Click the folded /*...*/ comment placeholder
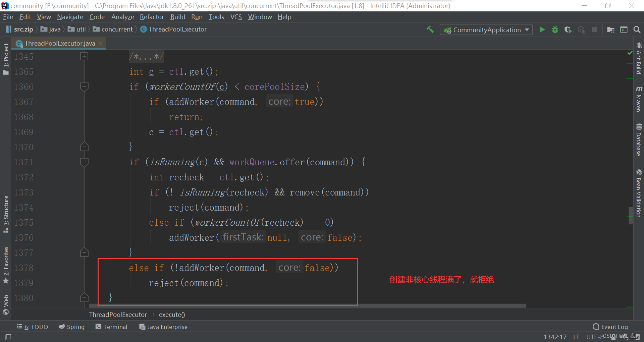The image size is (644, 342). 147,56
